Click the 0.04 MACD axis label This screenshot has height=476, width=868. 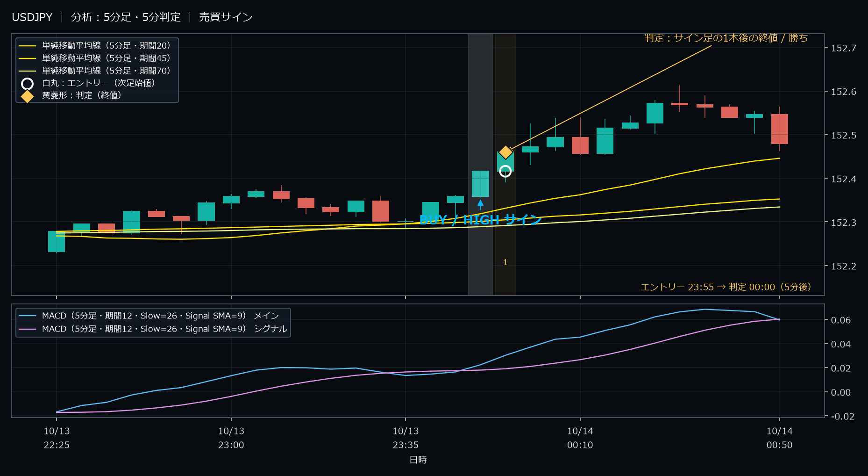click(x=841, y=344)
